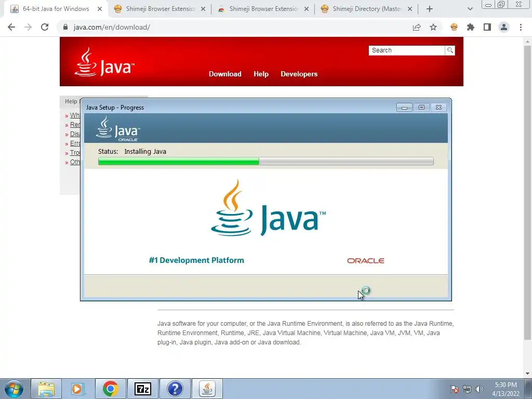Click the address bar URL
The image size is (532, 399).
(x=112, y=27)
